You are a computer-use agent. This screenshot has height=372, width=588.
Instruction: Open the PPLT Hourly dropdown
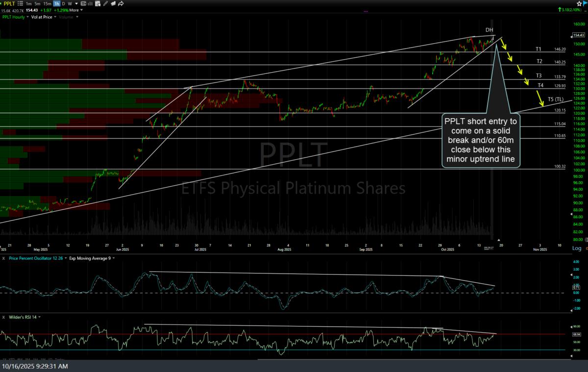pos(27,17)
